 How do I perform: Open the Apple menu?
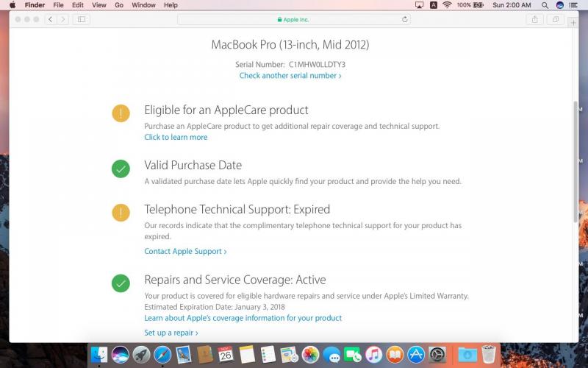tap(12, 5)
